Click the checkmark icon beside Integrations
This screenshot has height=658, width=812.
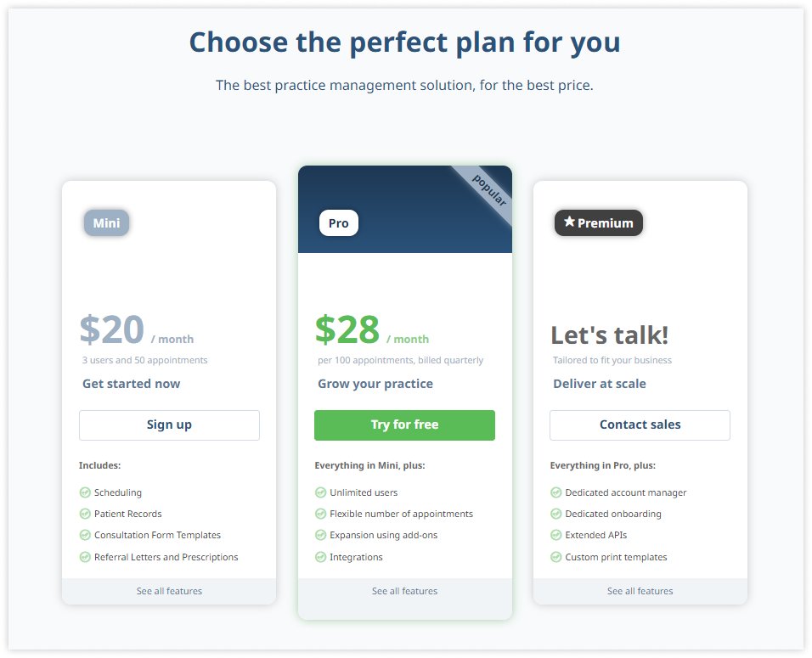(321, 557)
